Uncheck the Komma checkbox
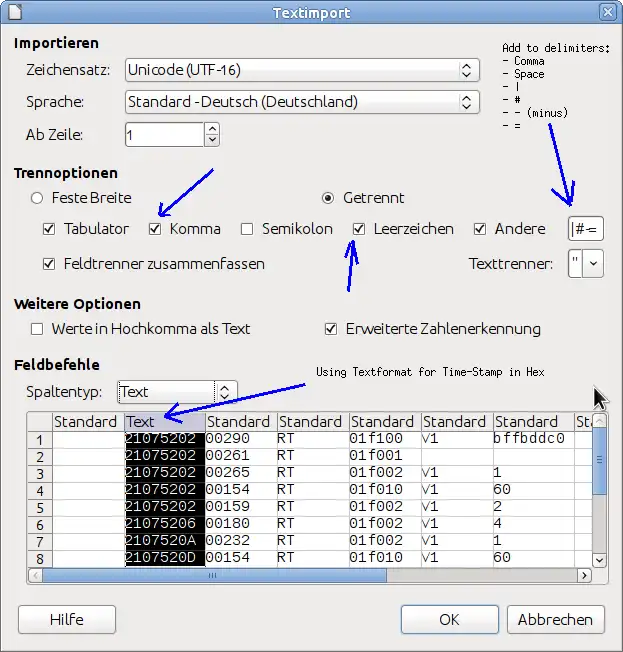 (155, 229)
